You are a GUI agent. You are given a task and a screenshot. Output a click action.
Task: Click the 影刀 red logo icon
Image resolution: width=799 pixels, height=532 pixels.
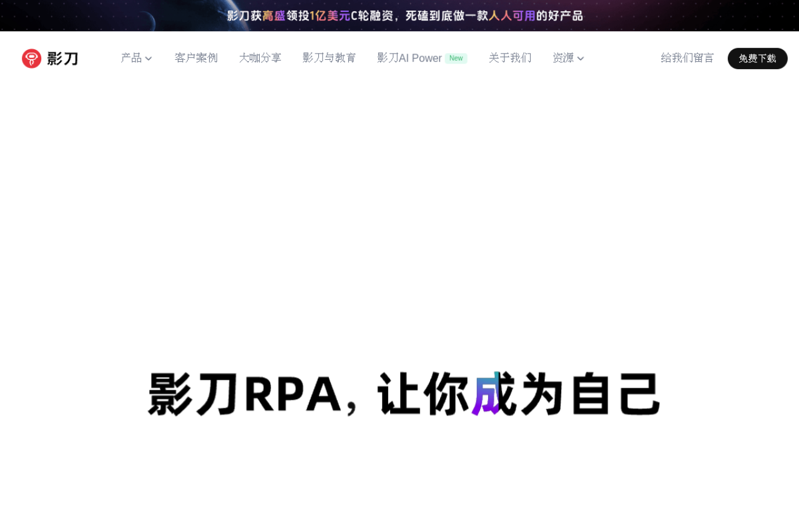click(x=31, y=59)
